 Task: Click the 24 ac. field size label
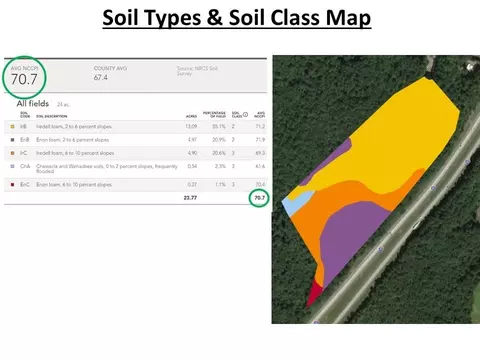(x=63, y=105)
